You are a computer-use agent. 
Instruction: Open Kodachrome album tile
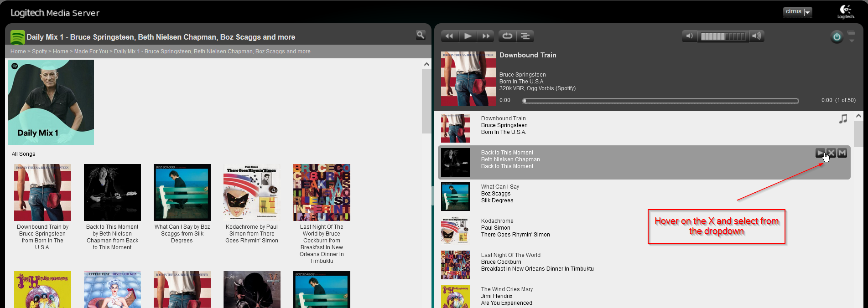pos(252,192)
